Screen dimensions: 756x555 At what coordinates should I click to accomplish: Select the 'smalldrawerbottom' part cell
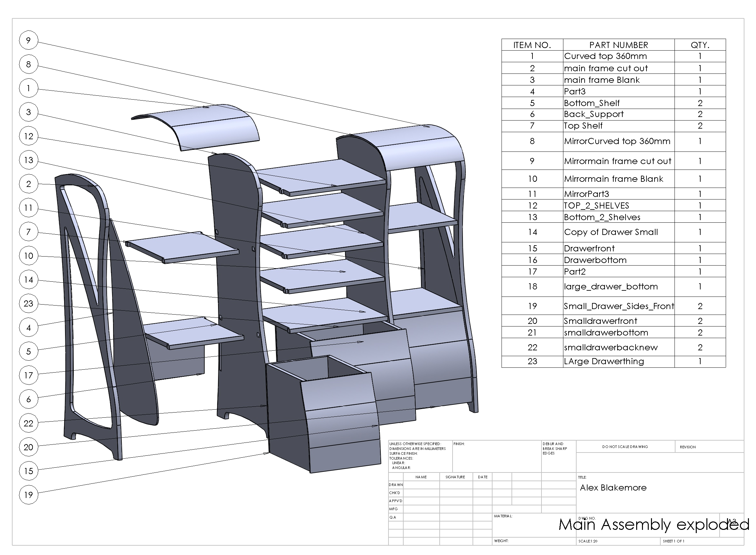[618, 332]
